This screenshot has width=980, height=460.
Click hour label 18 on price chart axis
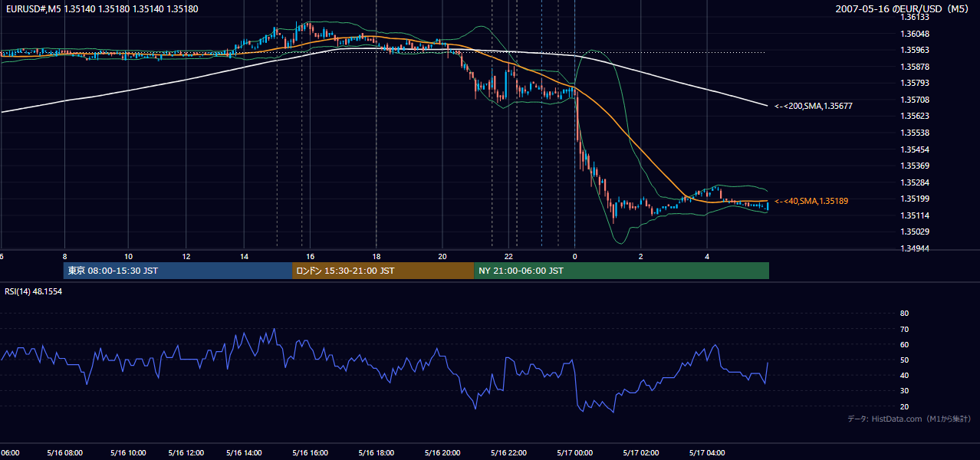click(x=376, y=256)
